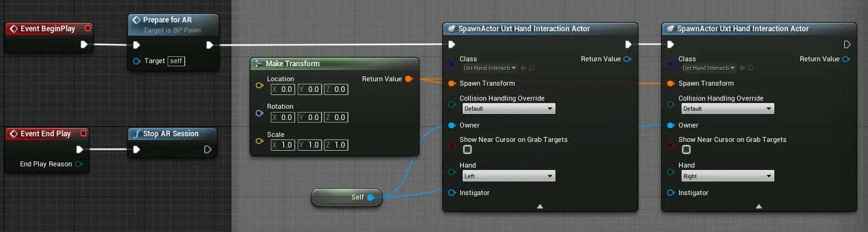Select the Event BeginPlay node title

click(48, 29)
